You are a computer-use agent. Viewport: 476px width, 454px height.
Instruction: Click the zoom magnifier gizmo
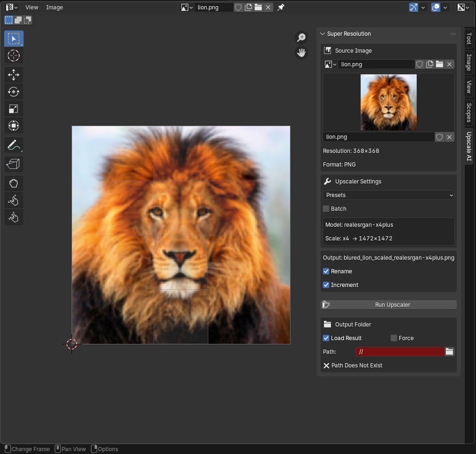point(301,38)
